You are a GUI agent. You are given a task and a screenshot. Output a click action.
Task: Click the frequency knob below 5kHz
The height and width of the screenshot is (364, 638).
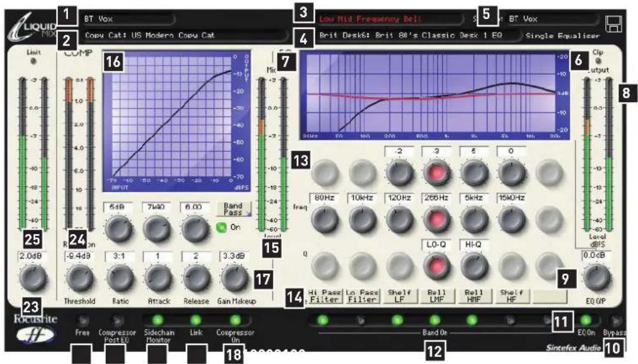475,219
